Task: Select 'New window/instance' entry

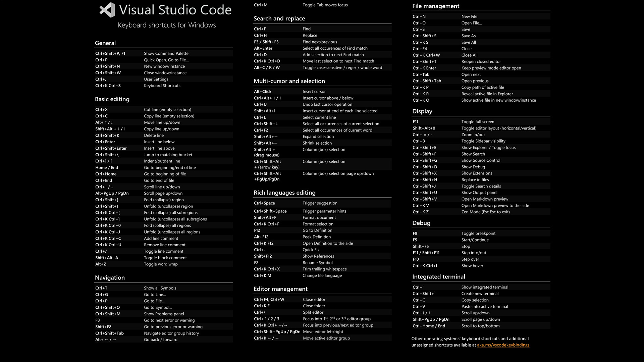Action: (164, 66)
